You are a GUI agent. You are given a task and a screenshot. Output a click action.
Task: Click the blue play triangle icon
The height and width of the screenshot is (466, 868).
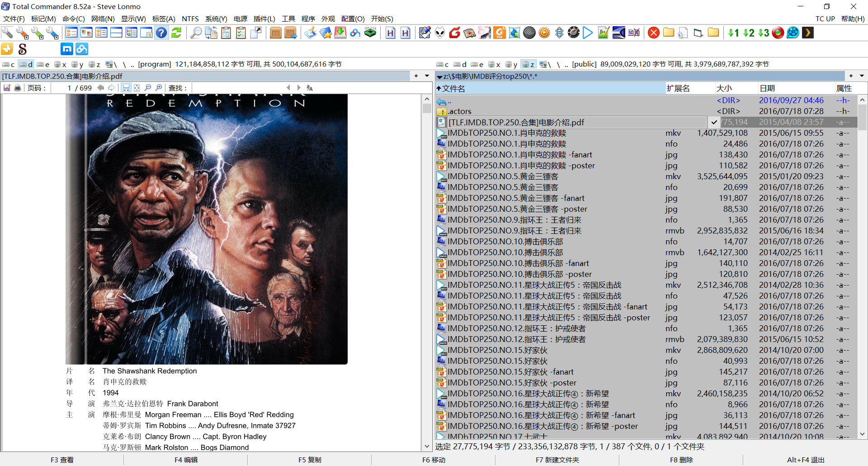[588, 33]
